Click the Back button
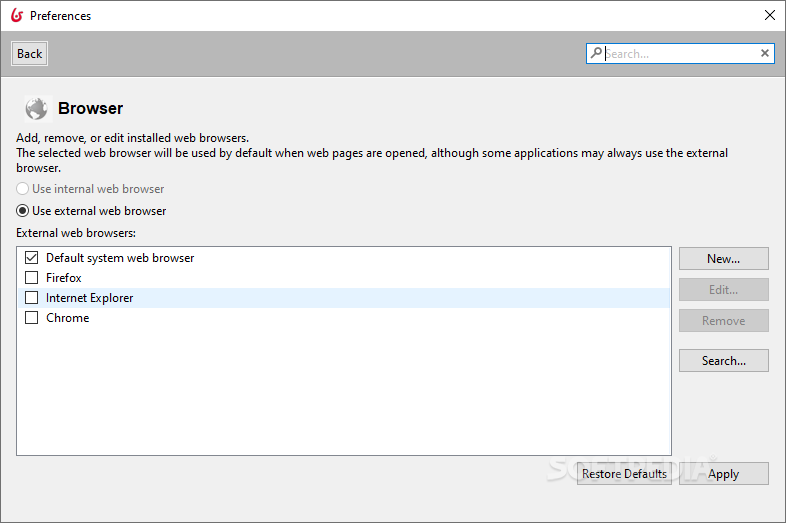This screenshot has width=786, height=523. tap(30, 54)
